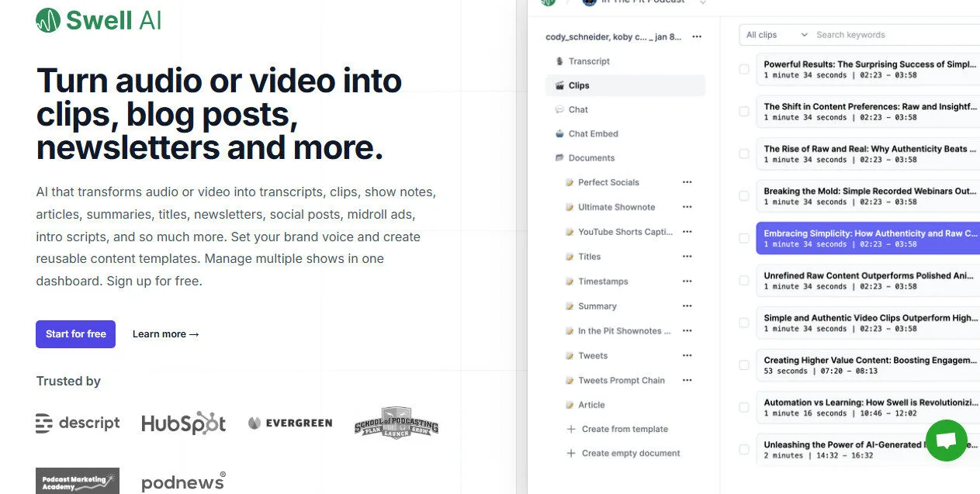This screenshot has height=494, width=980.
Task: Open the green chat support bubble
Action: (x=946, y=440)
